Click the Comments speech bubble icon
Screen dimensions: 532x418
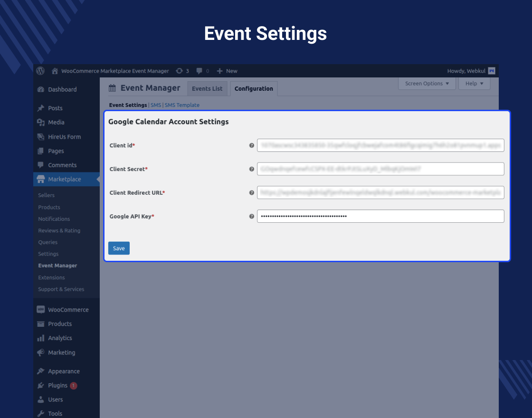[x=41, y=165]
